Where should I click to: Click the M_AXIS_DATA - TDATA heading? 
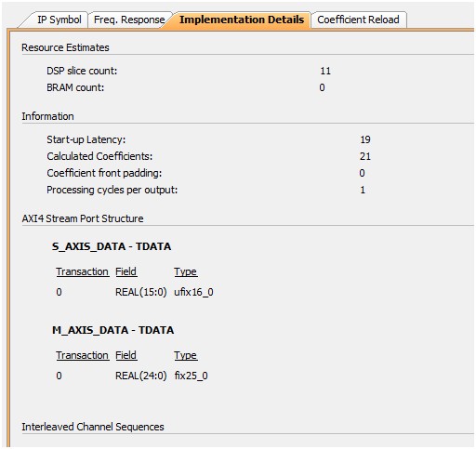click(x=112, y=330)
